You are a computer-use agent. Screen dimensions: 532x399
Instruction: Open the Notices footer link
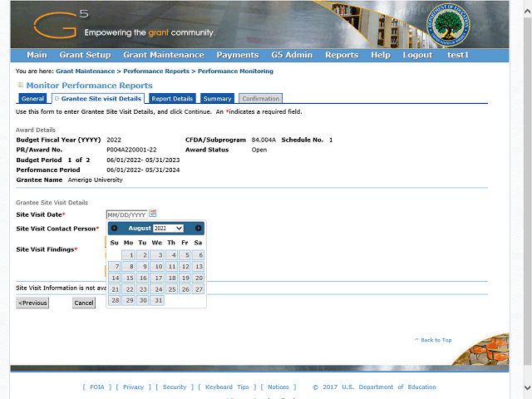point(278,387)
